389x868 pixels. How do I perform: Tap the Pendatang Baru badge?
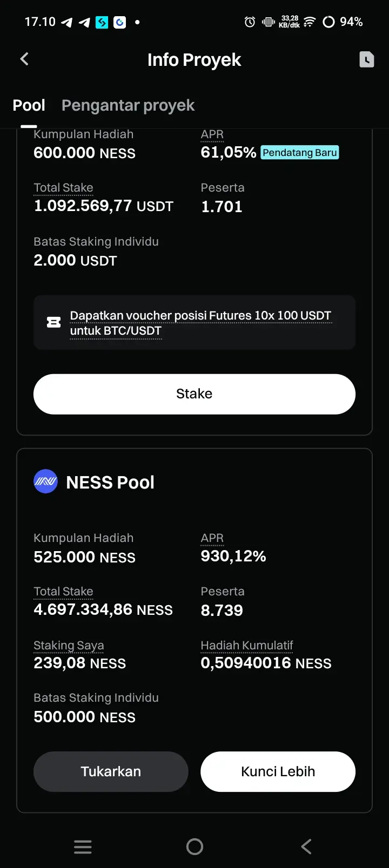point(300,153)
